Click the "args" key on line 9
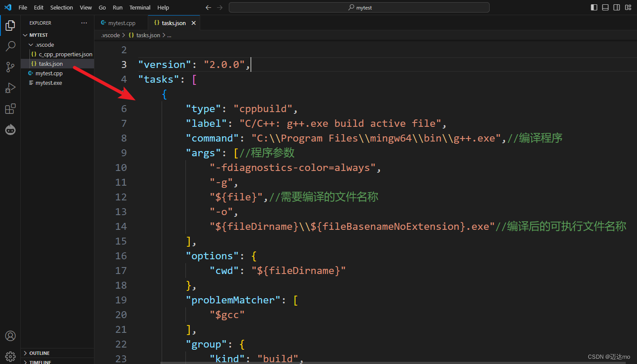637x364 pixels. click(203, 153)
